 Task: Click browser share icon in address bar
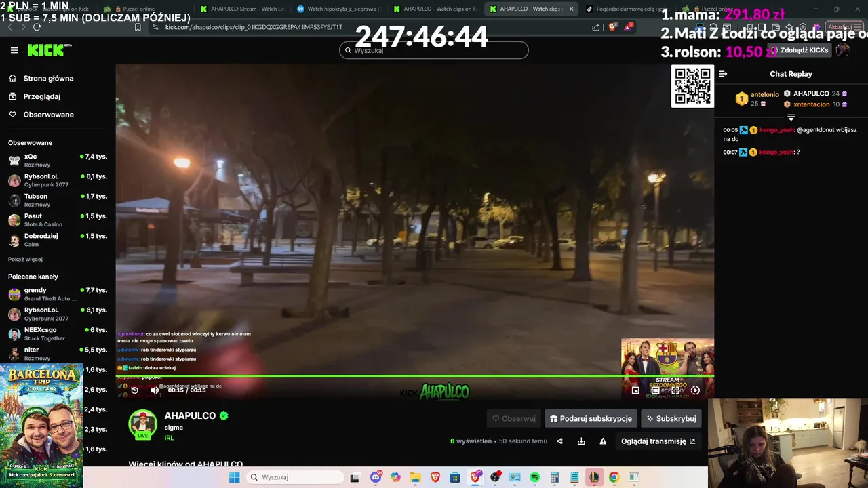[x=595, y=27]
